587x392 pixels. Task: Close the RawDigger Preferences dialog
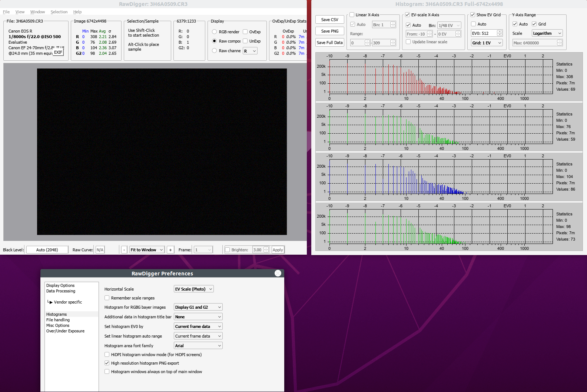278,273
